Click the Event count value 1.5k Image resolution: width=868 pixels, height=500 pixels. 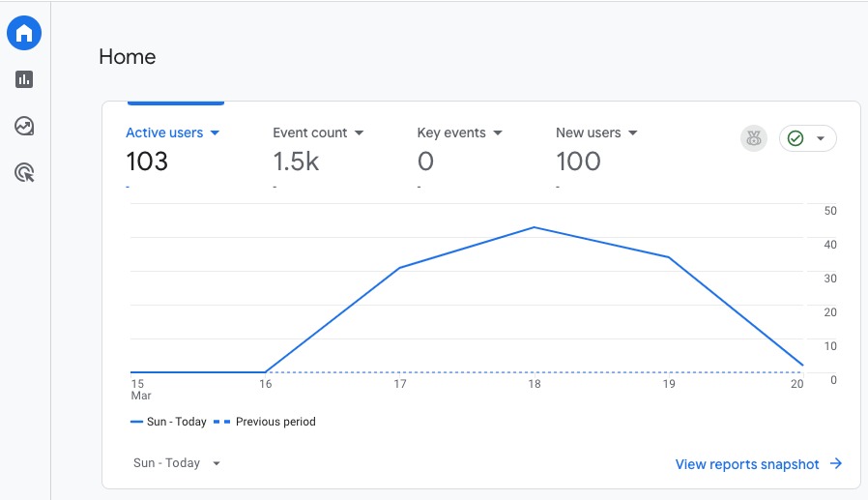pos(296,162)
